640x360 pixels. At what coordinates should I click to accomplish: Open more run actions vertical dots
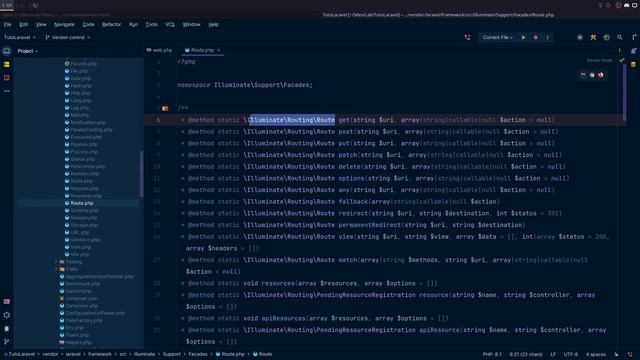pos(547,38)
